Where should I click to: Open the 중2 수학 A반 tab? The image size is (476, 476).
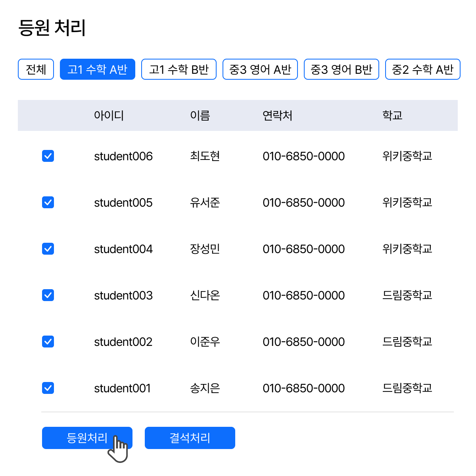click(422, 69)
